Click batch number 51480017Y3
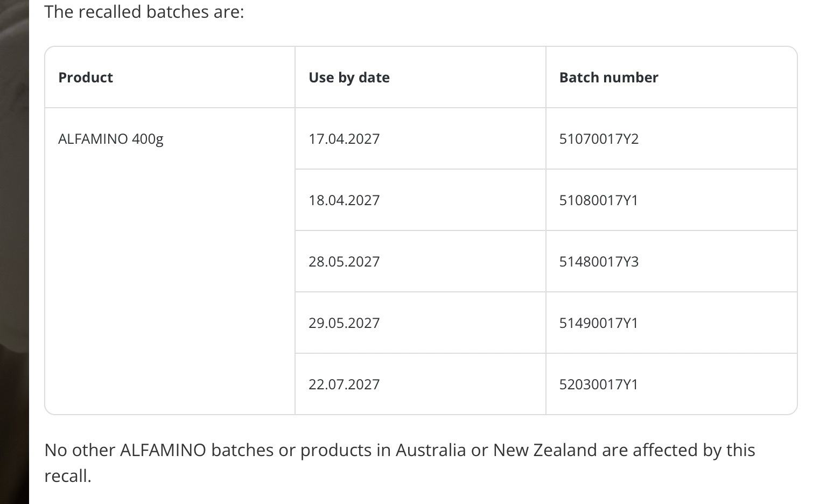827x504 pixels. [599, 262]
